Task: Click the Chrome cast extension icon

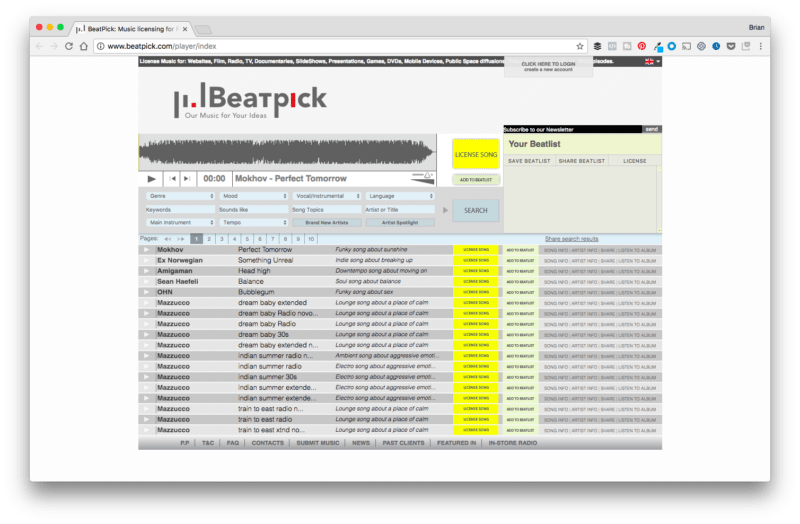Action: (687, 46)
